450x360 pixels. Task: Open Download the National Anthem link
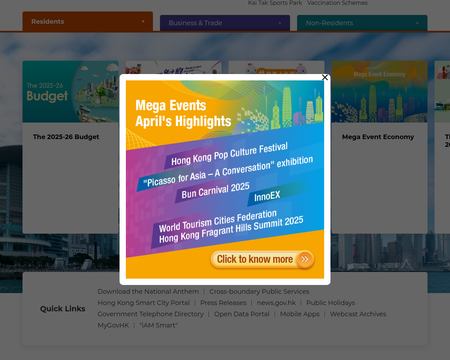[x=148, y=292]
